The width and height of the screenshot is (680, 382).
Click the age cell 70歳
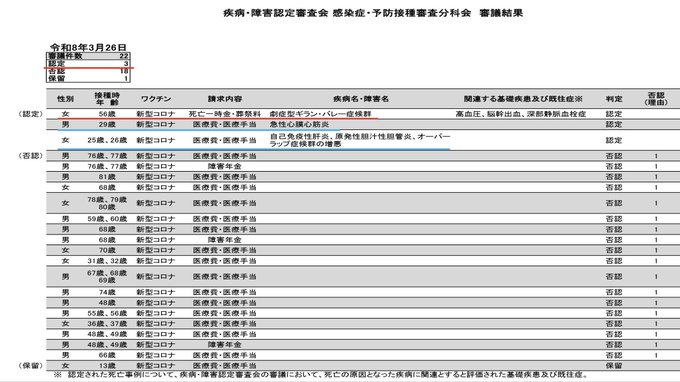pyautogui.click(x=107, y=250)
